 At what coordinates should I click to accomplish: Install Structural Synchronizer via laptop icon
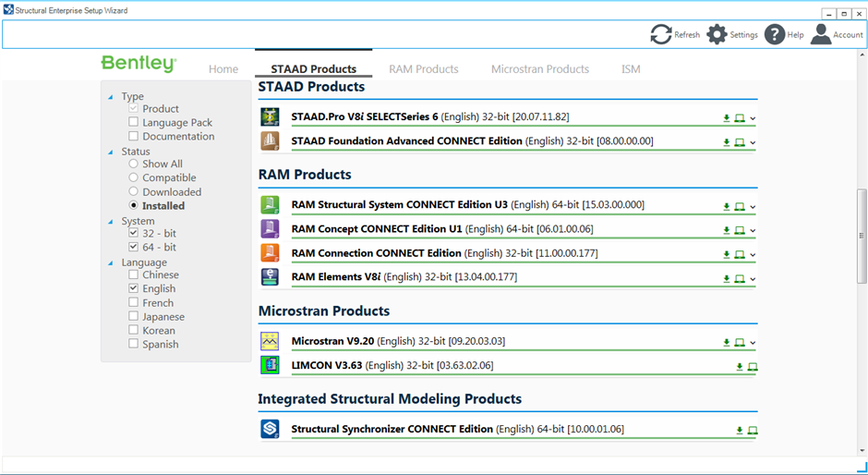(753, 431)
